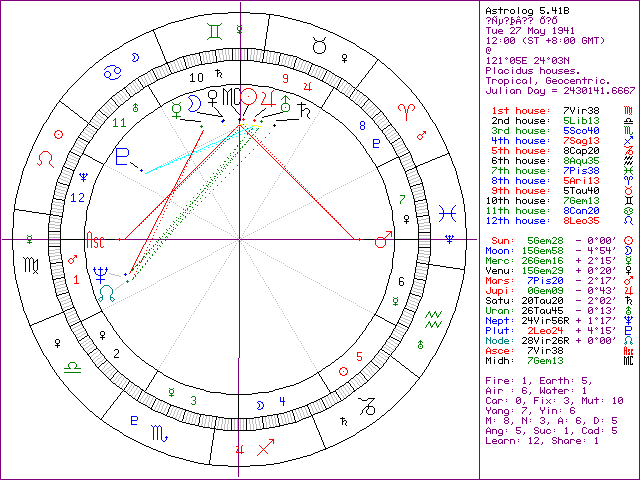This screenshot has width=640, height=480.
Task: Click the Leo glyph on the zodiac ring
Action: click(45, 160)
